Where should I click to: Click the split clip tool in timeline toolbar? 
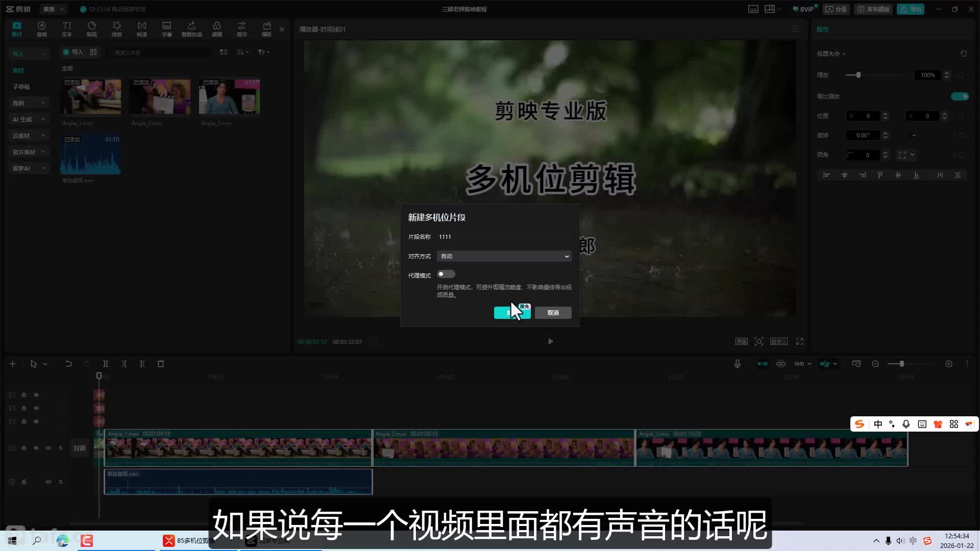(x=106, y=364)
